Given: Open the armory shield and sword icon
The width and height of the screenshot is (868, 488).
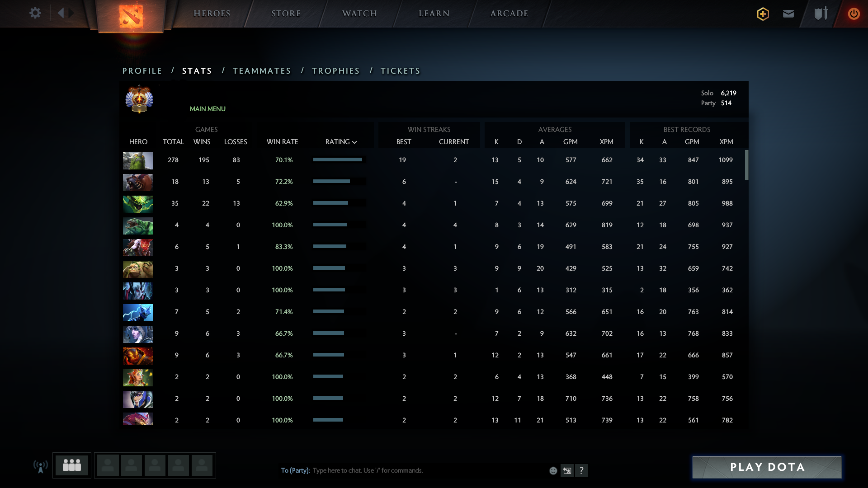Looking at the screenshot, I should [821, 14].
